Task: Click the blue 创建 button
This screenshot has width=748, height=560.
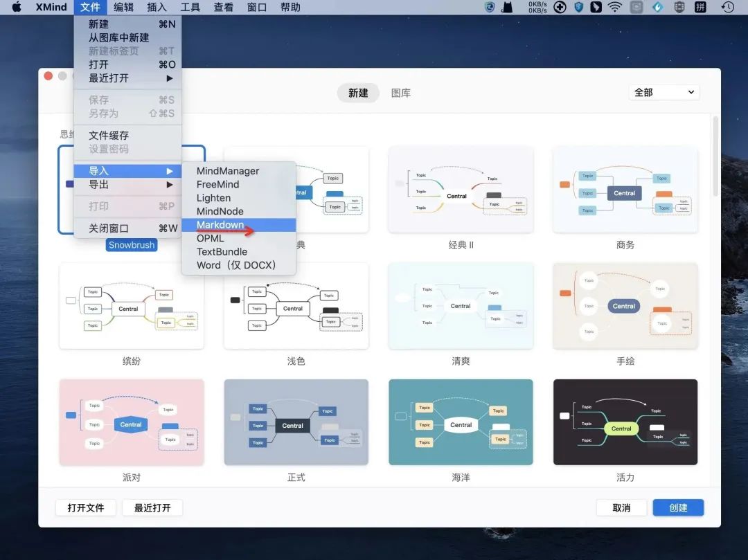Action: tap(678, 507)
